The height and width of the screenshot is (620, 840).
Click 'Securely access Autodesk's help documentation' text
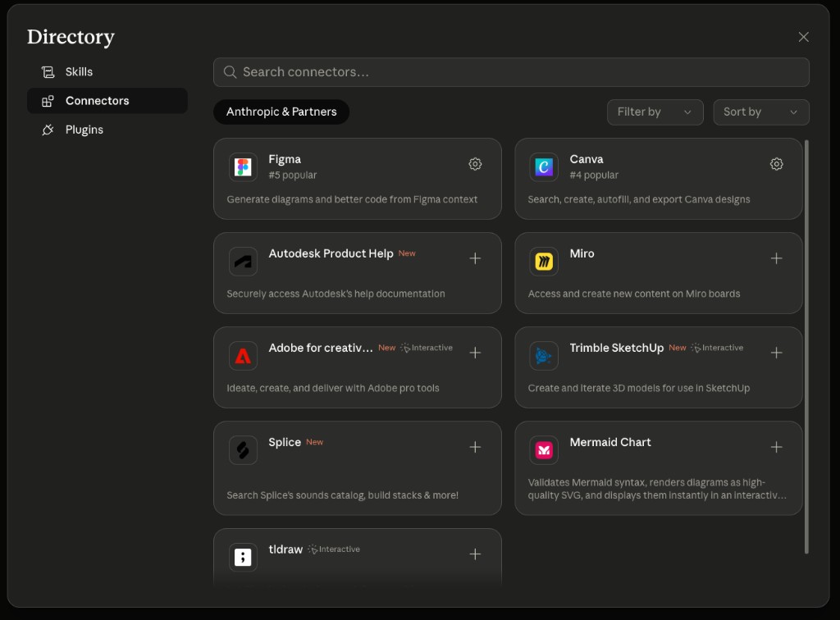(x=336, y=294)
